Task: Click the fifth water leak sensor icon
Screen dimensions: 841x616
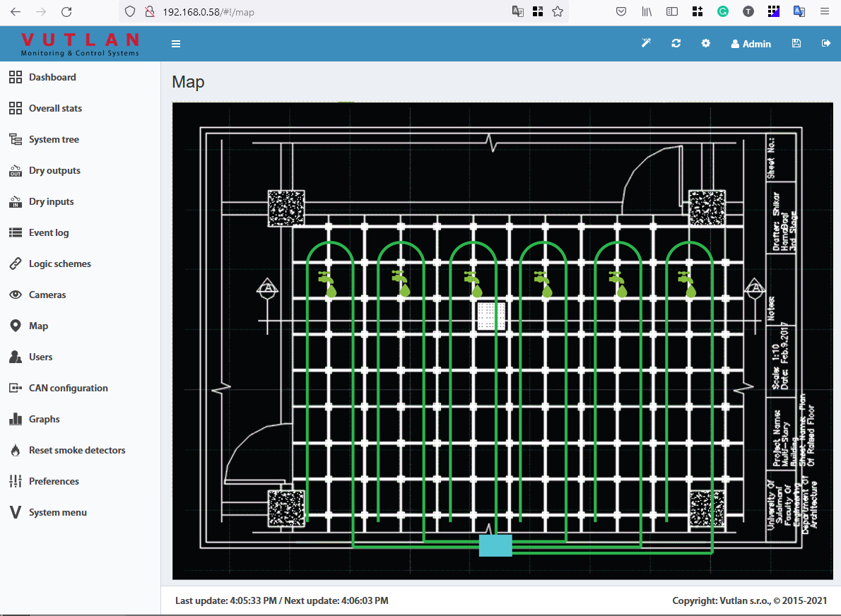Action: tap(618, 284)
